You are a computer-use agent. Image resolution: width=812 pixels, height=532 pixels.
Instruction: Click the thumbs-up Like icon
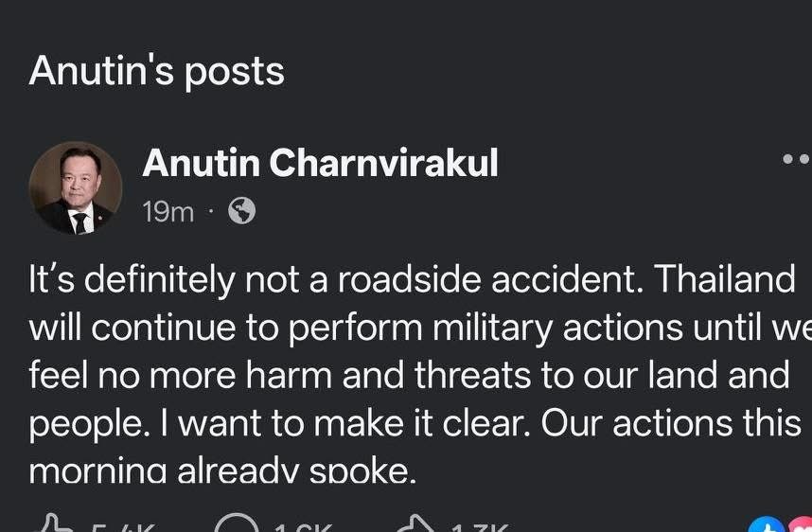pos(52,524)
